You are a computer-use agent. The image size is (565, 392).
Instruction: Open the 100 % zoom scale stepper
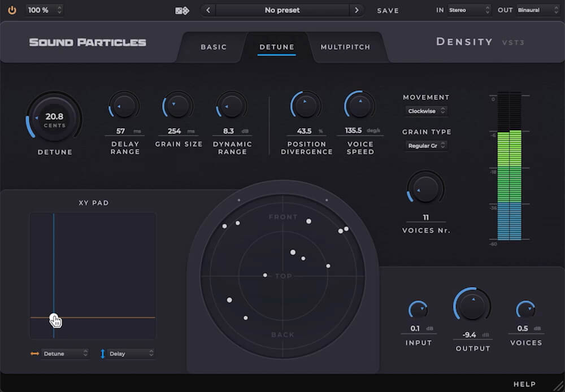tap(45, 10)
